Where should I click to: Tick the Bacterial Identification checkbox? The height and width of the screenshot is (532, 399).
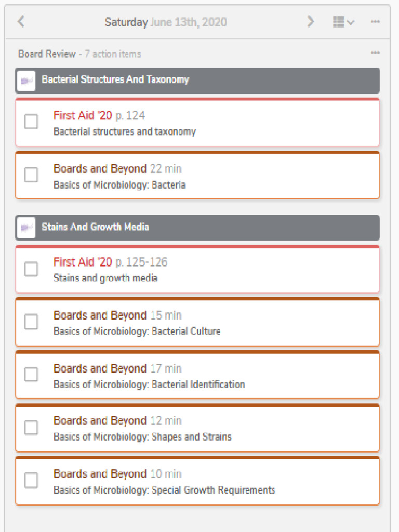click(31, 375)
